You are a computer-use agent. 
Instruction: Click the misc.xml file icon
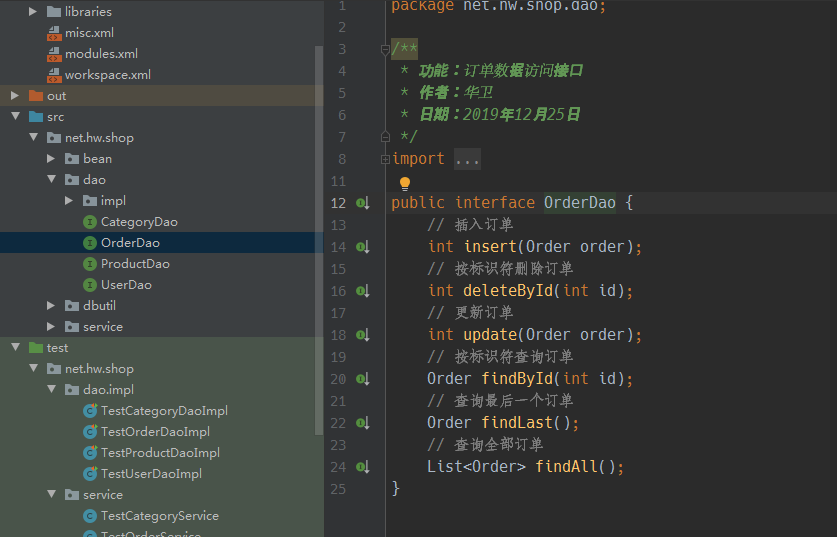click(54, 33)
